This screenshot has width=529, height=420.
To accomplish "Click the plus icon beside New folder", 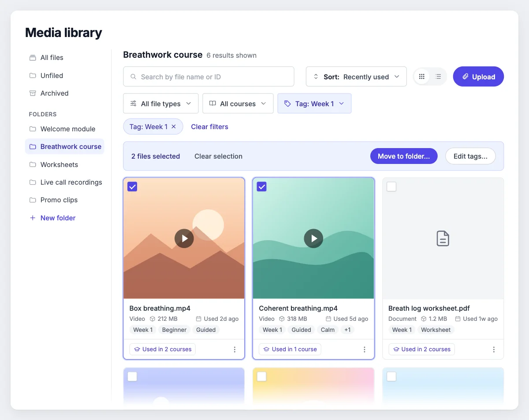I will (x=33, y=218).
